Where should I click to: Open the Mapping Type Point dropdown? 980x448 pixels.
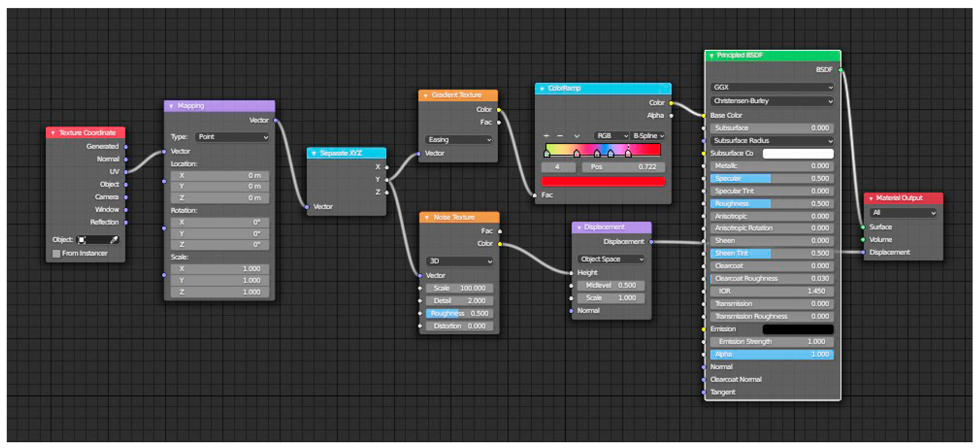[x=232, y=137]
